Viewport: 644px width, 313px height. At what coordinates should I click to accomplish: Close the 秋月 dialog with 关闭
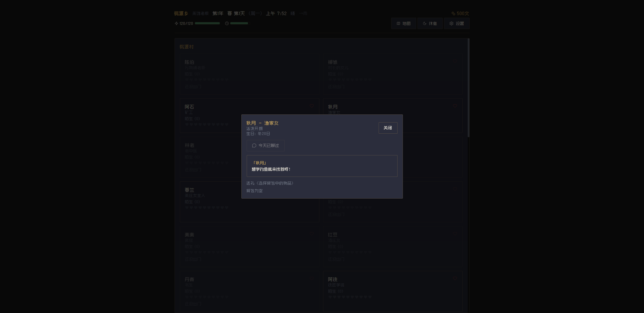[388, 128]
